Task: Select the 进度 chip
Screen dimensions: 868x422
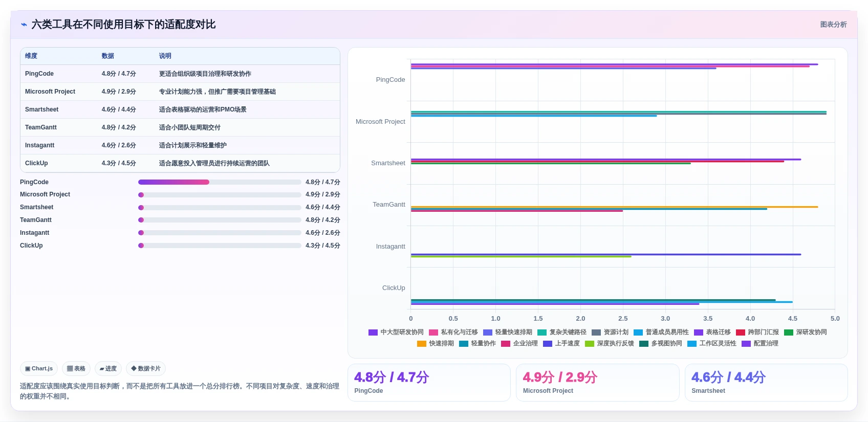Action: click(x=108, y=368)
